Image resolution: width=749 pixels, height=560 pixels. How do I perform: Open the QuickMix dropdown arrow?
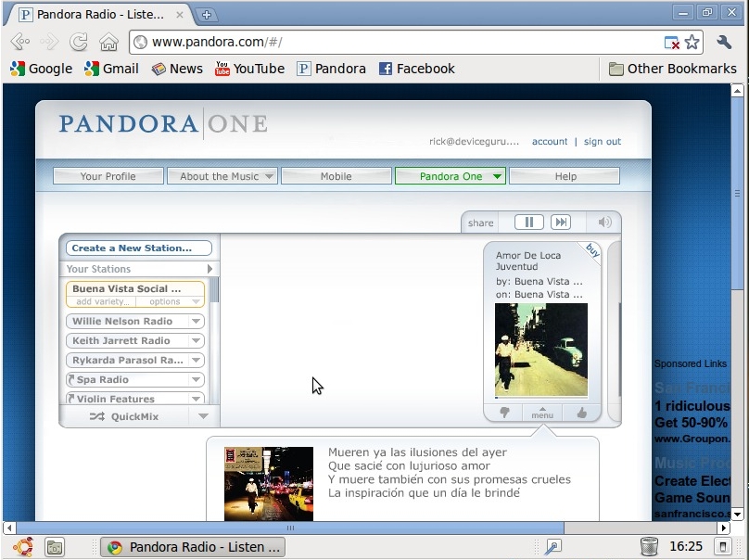point(204,416)
